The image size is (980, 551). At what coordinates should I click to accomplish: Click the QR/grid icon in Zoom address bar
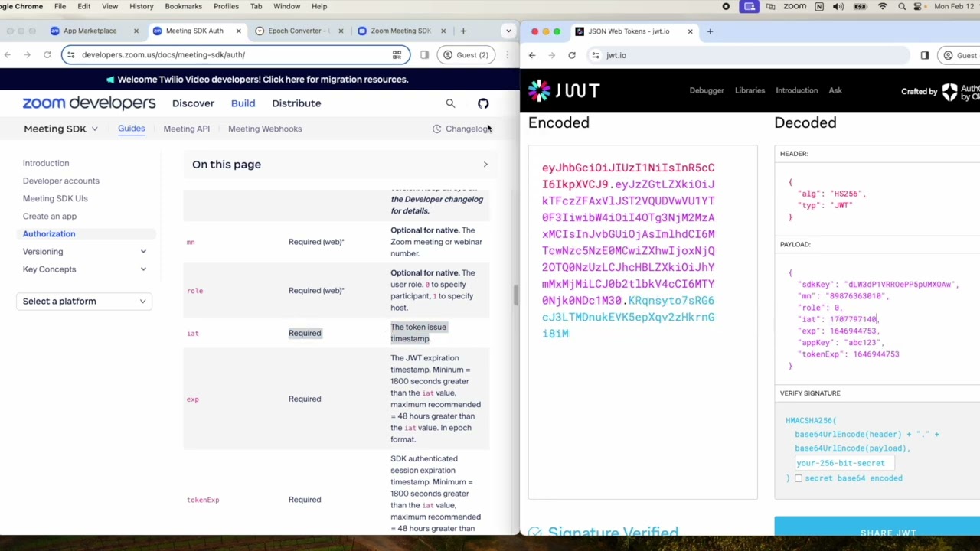point(397,54)
